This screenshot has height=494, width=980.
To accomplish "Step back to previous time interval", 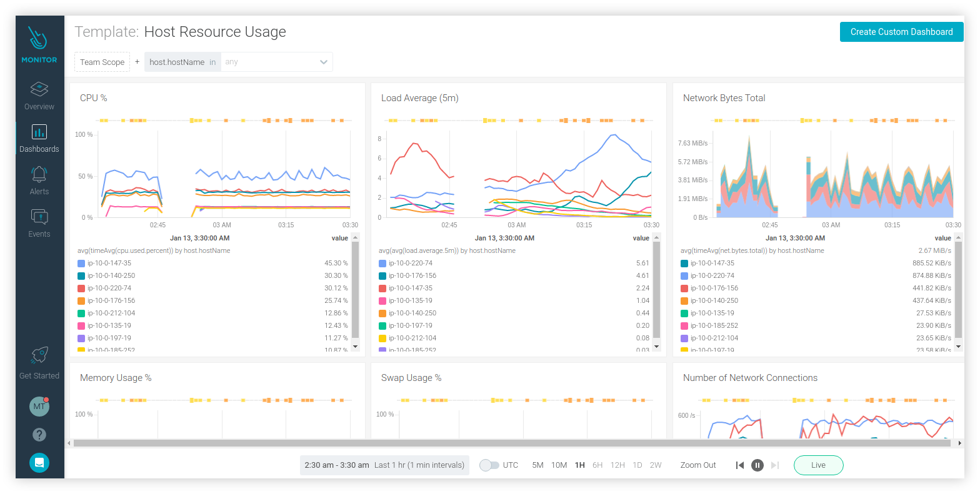I will [739, 465].
